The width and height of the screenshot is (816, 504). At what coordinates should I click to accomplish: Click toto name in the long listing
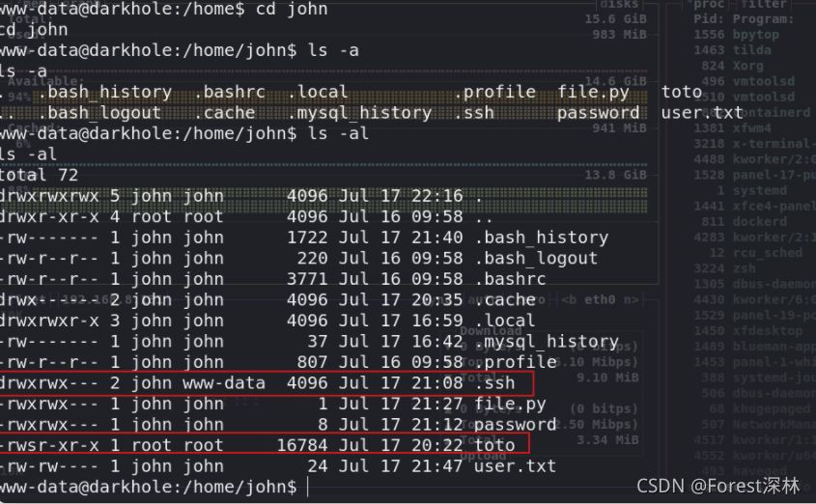(x=494, y=446)
